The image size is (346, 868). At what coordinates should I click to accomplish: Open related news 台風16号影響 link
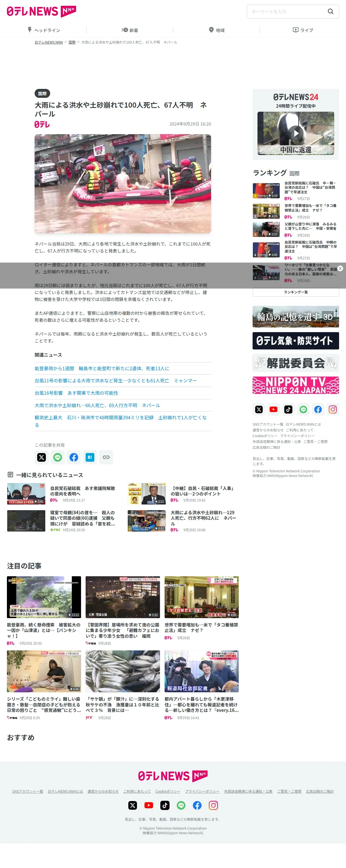pos(76,393)
